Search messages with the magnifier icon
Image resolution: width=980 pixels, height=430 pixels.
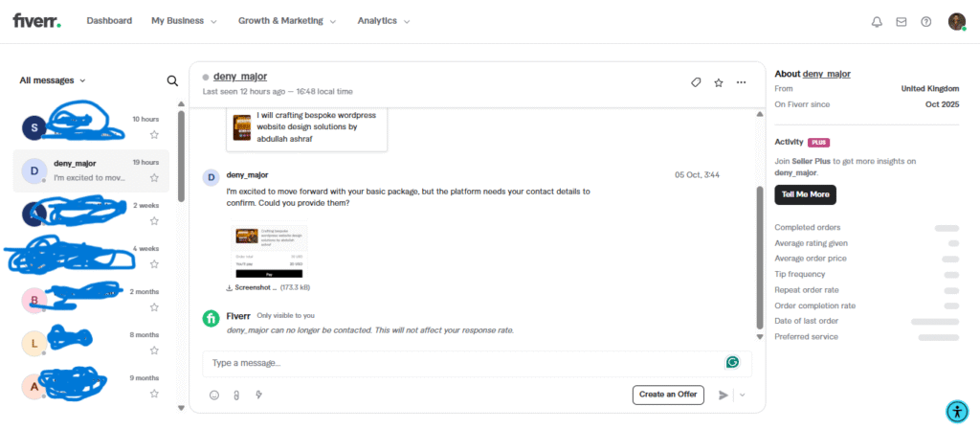click(x=172, y=81)
